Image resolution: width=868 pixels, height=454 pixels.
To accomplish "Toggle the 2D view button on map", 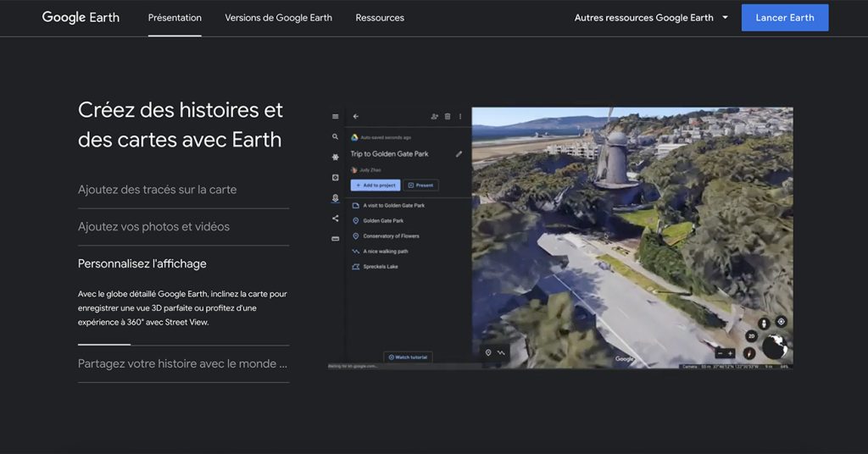I will [x=751, y=336].
